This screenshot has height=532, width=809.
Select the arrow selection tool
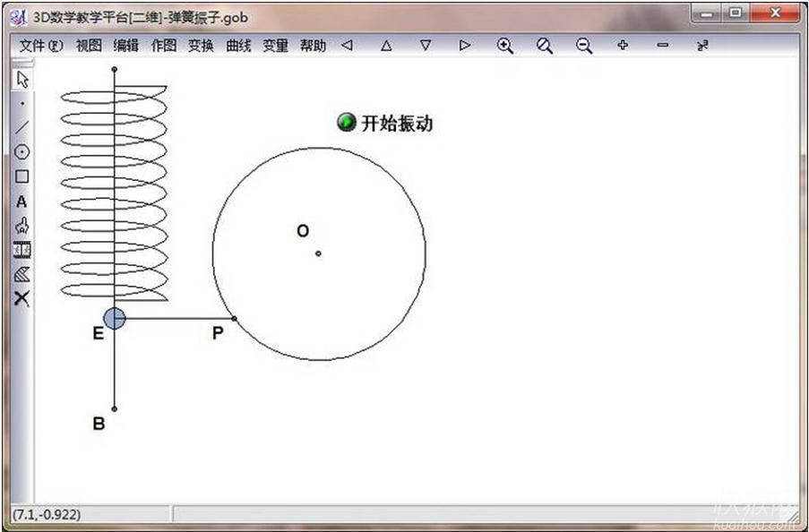tap(22, 79)
